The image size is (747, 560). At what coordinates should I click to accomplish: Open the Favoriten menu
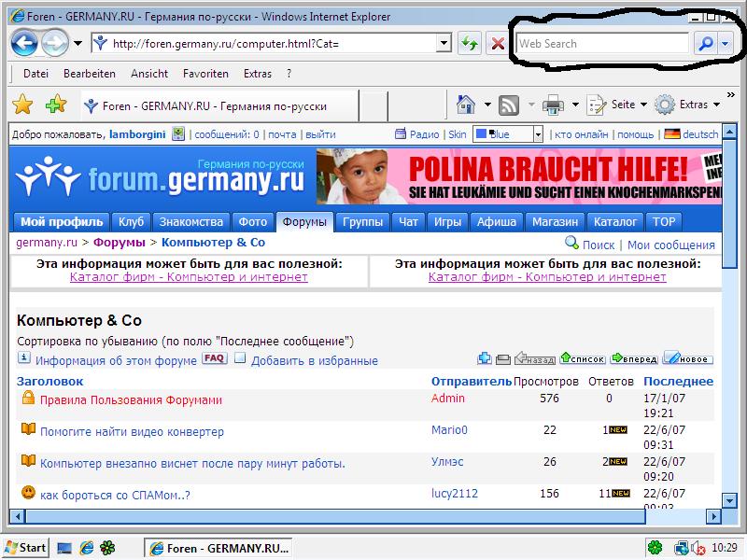(205, 74)
